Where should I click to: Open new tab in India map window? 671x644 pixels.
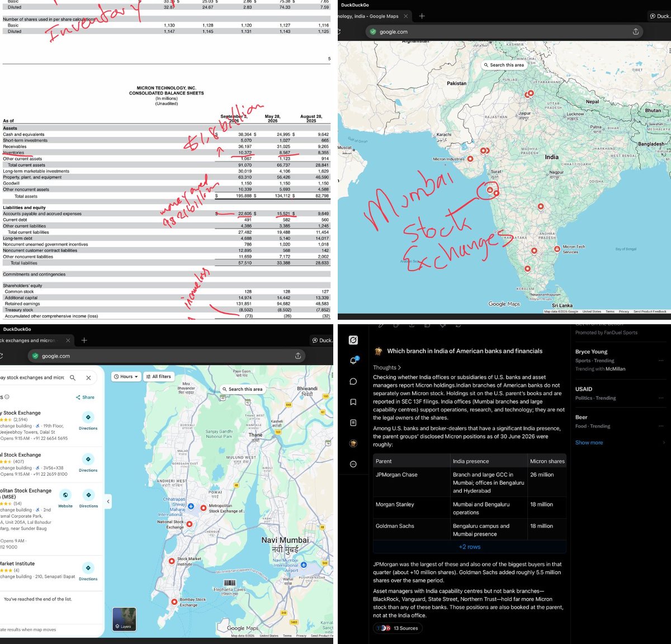(x=422, y=16)
